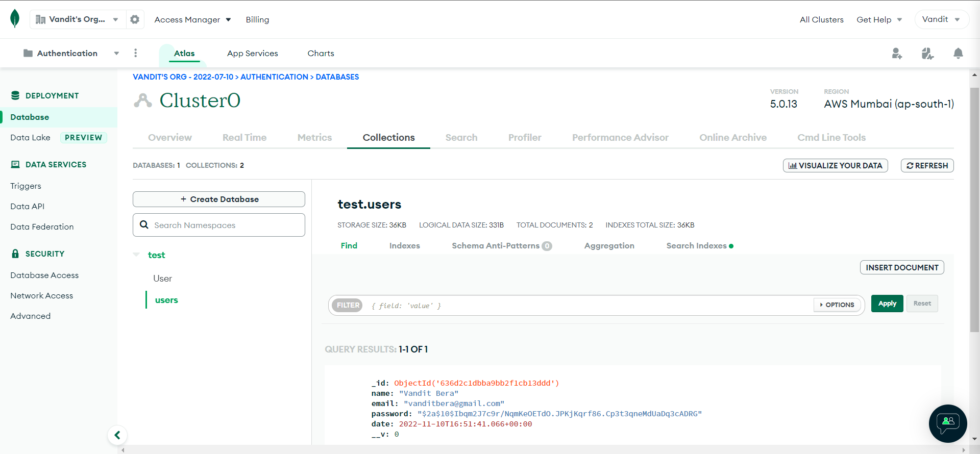Open the notifications bell
980x454 pixels.
tap(958, 53)
